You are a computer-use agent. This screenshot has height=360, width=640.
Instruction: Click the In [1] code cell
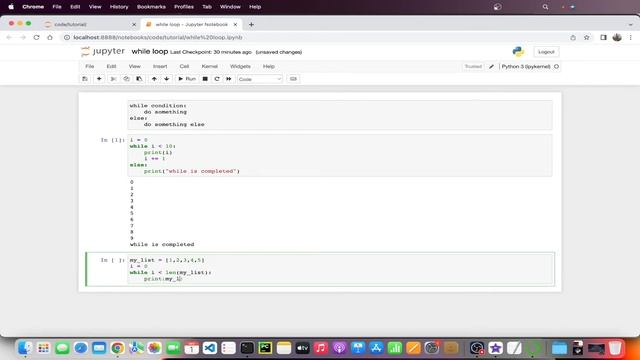340,156
